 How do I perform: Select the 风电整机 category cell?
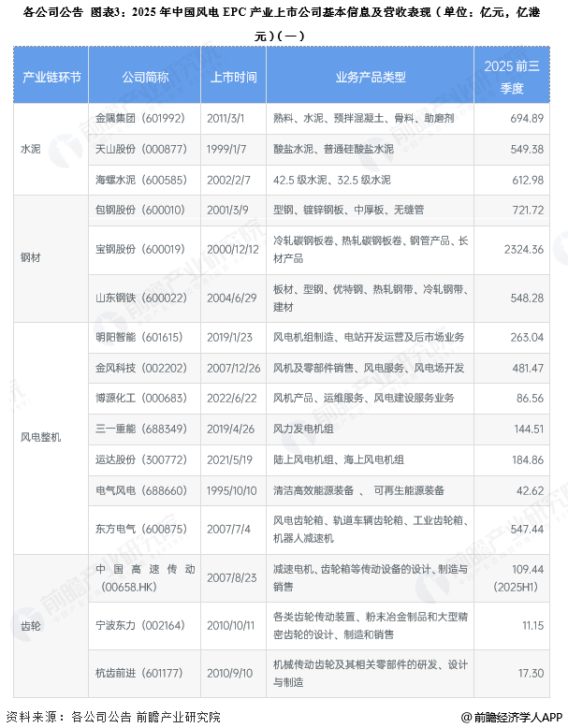click(42, 437)
